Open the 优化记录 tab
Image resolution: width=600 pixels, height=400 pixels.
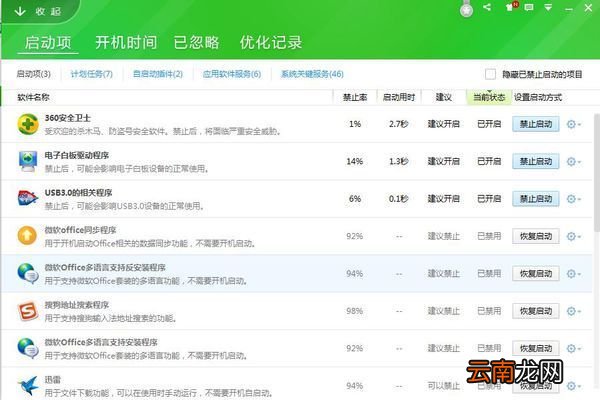pyautogui.click(x=271, y=42)
